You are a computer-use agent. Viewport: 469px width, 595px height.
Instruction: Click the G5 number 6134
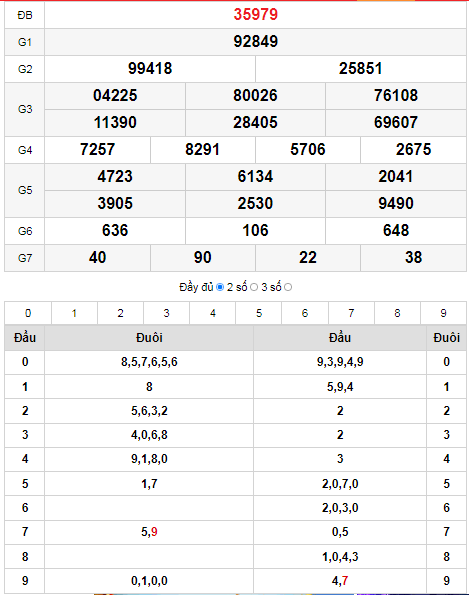(x=255, y=176)
